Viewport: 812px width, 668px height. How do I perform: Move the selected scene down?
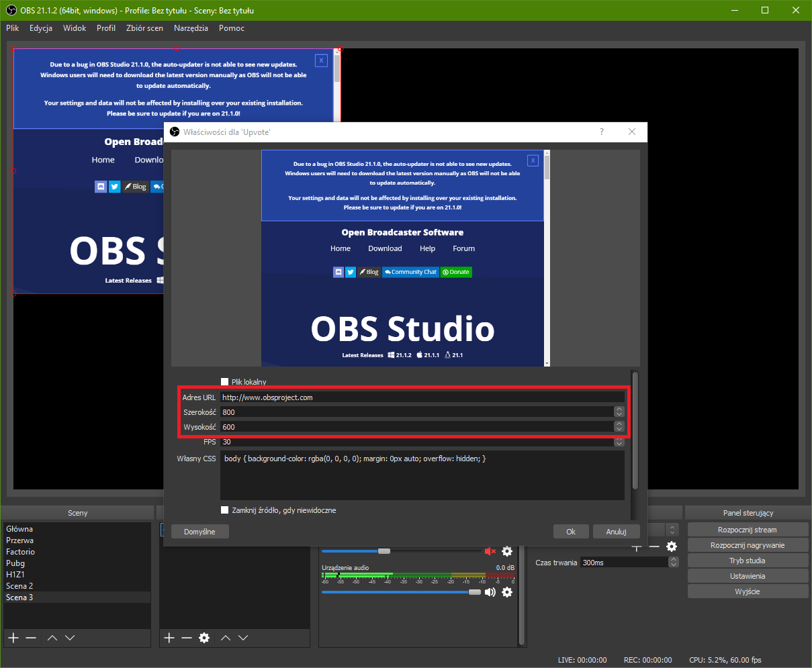pos(70,638)
